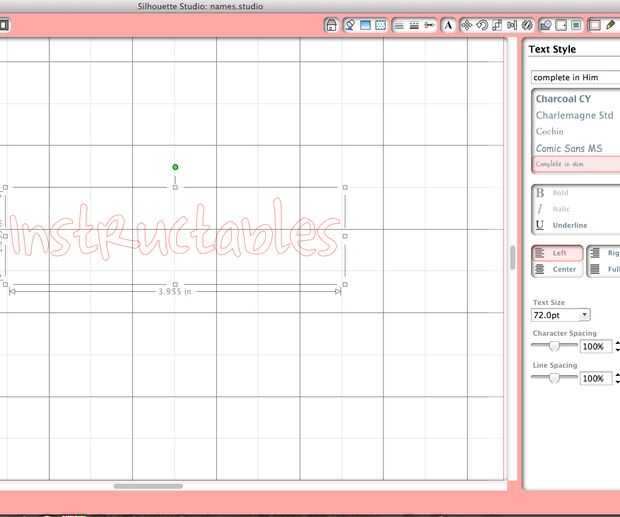Open the Line Style tool
The image size is (620, 517).
[x=414, y=25]
